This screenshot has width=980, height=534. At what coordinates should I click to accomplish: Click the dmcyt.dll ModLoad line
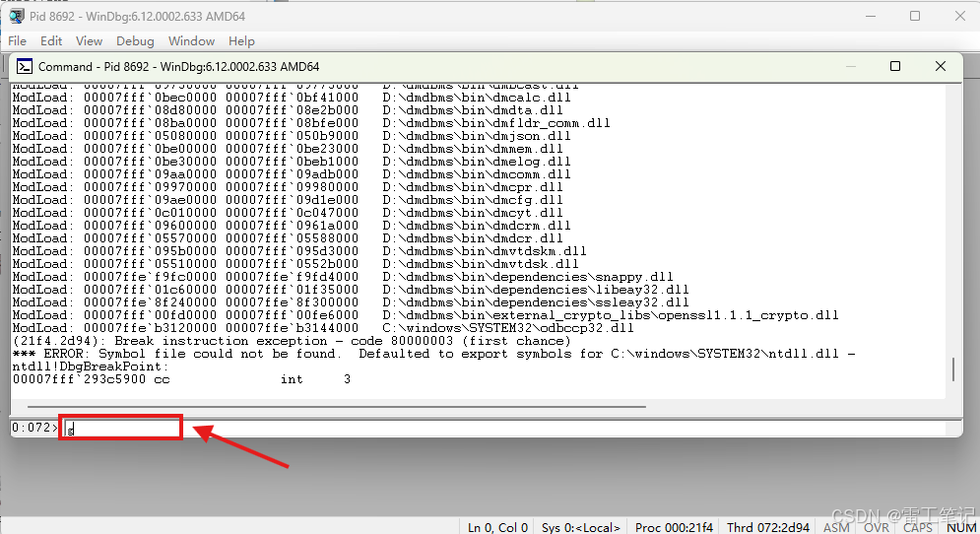pos(288,213)
